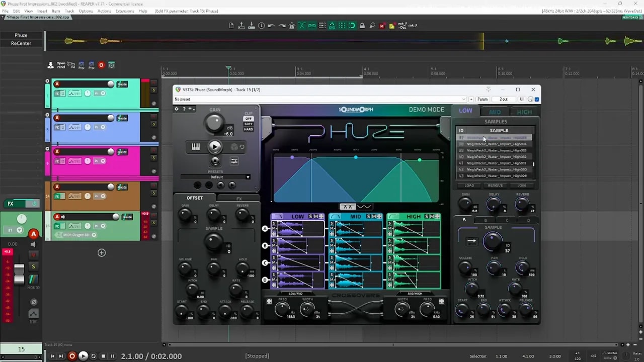Open the File menu
644x362 pixels.
tap(6, 11)
